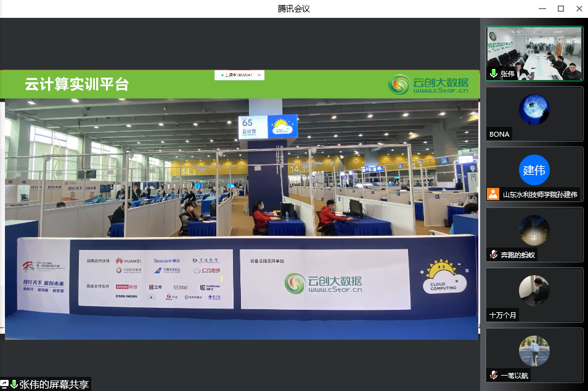Click the BONA name label

(499, 134)
